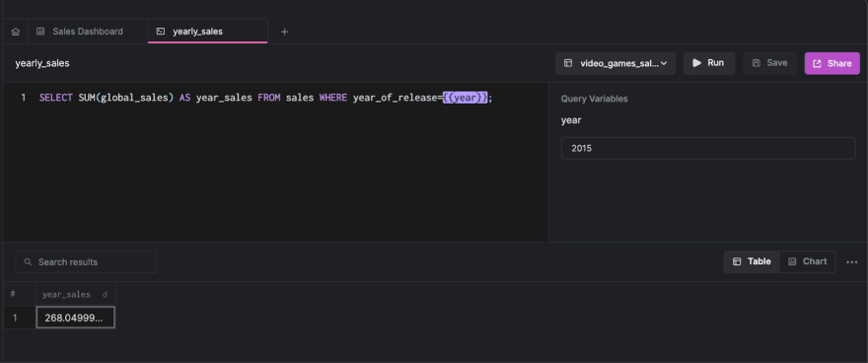This screenshot has width=868, height=363.
Task: Open the video_games_sal... database dropdown
Action: (615, 63)
